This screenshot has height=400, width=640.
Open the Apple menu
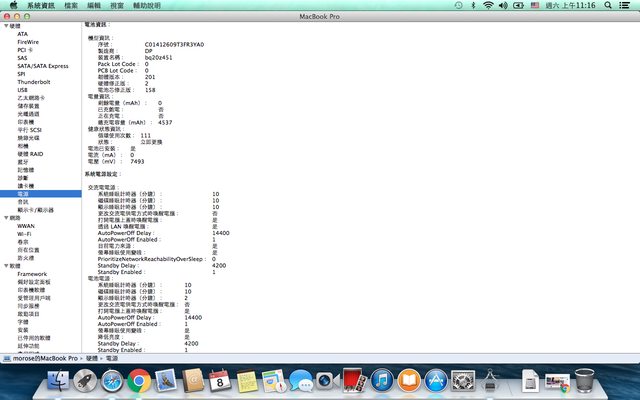pos(11,6)
